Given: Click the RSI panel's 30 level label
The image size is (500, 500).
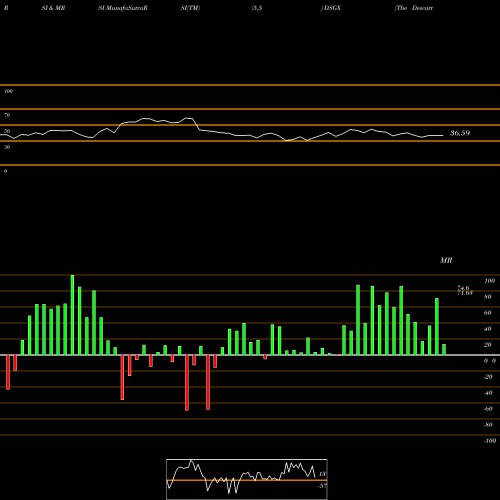Looking at the screenshot, I should pyautogui.click(x=7, y=147).
